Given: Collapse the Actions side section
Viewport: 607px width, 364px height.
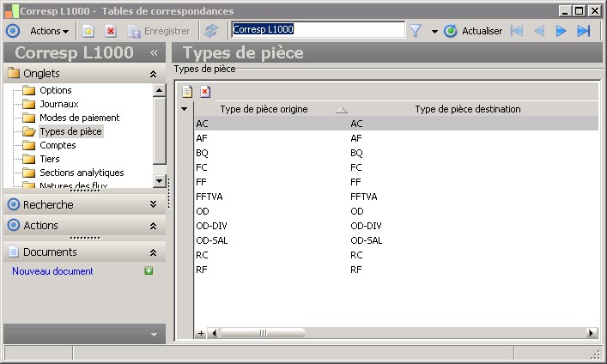Looking at the screenshot, I should tap(154, 226).
